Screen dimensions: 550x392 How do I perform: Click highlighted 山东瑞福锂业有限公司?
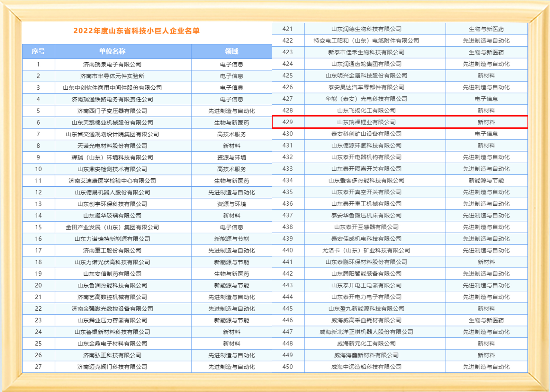click(x=366, y=122)
